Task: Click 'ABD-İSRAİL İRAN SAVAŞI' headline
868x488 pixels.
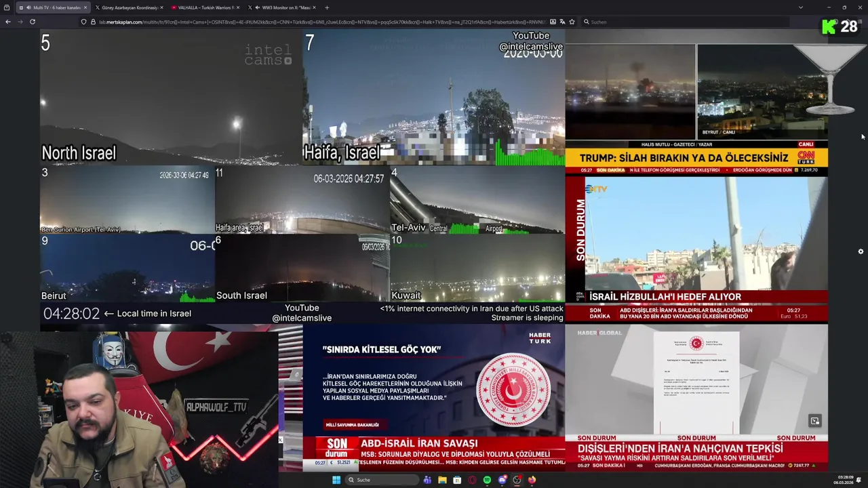Action: tap(419, 443)
